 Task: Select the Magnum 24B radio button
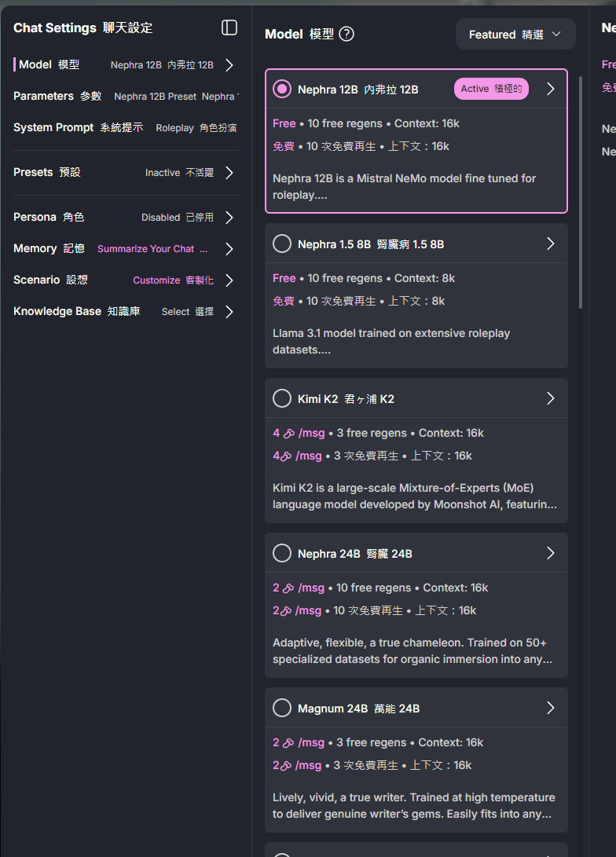pos(282,708)
